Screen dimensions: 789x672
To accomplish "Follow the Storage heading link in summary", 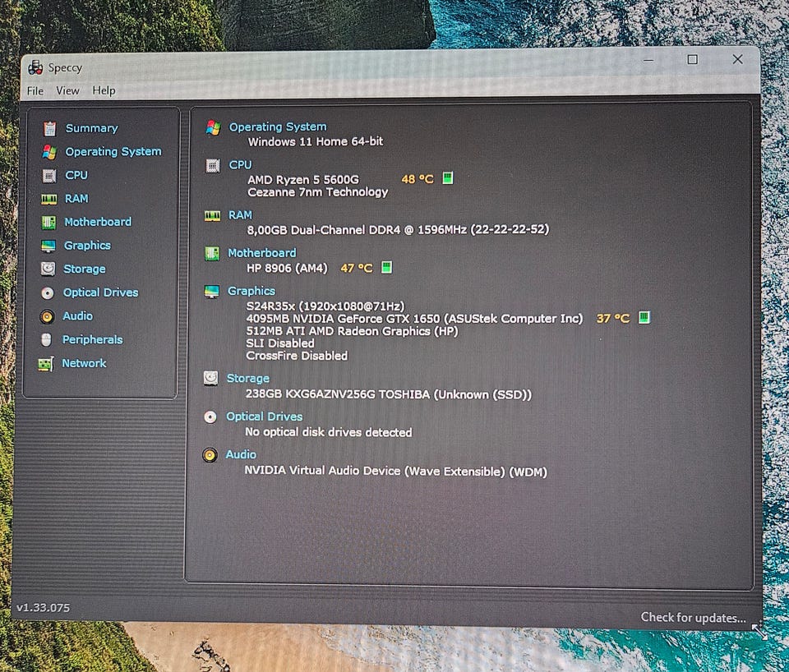I will point(248,378).
